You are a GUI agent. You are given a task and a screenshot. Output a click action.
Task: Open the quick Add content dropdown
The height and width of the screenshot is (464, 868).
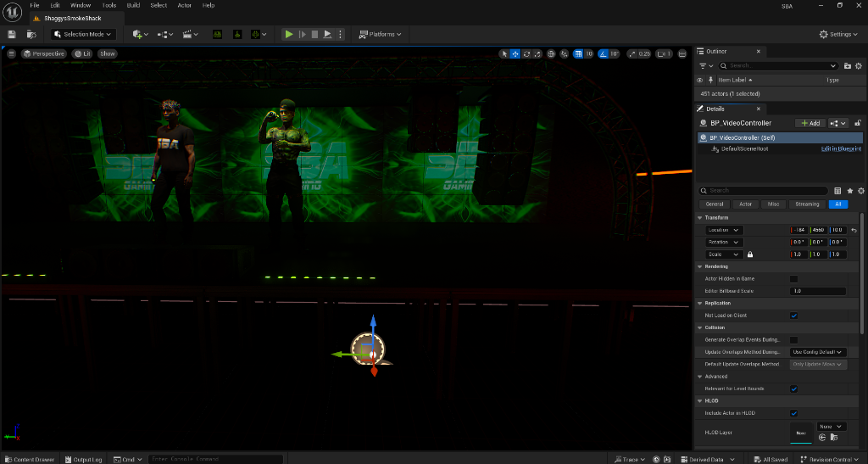point(140,34)
